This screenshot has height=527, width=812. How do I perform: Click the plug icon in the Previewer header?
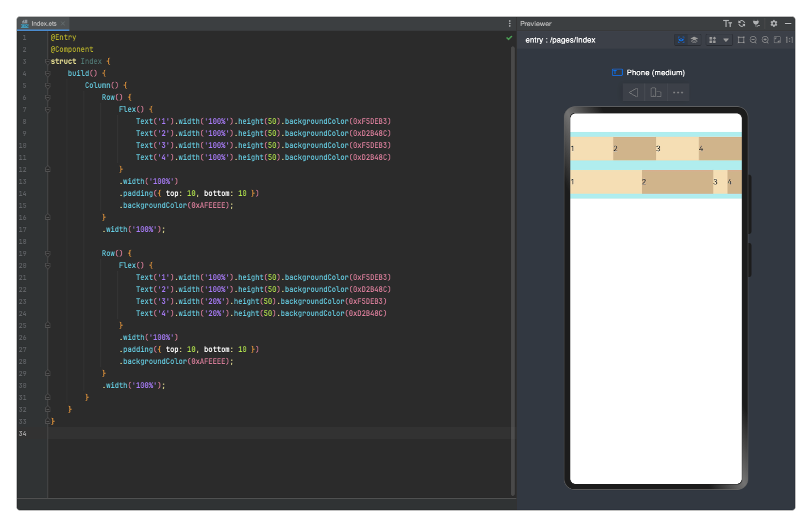coord(756,23)
